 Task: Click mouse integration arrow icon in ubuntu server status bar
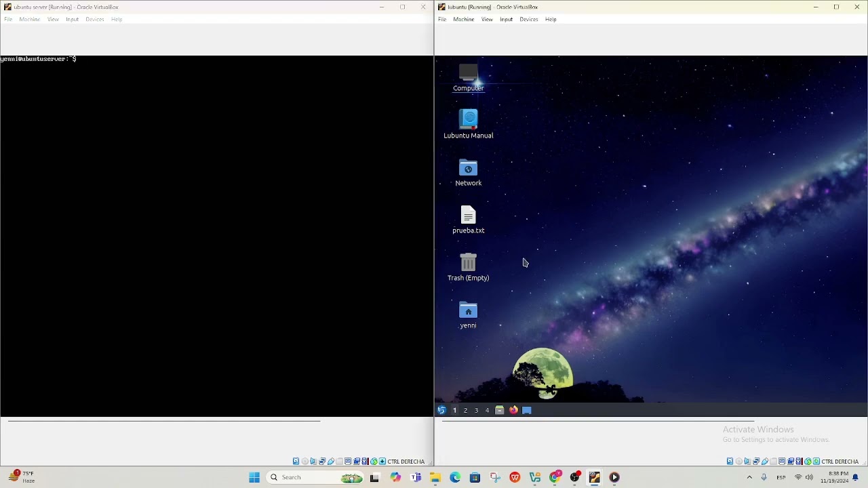[382, 462]
